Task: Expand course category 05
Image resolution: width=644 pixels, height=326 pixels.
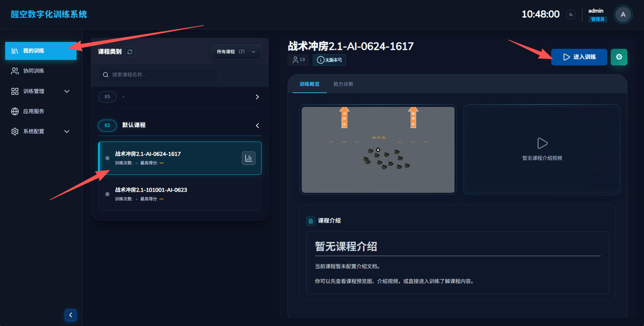Action: [x=180, y=97]
